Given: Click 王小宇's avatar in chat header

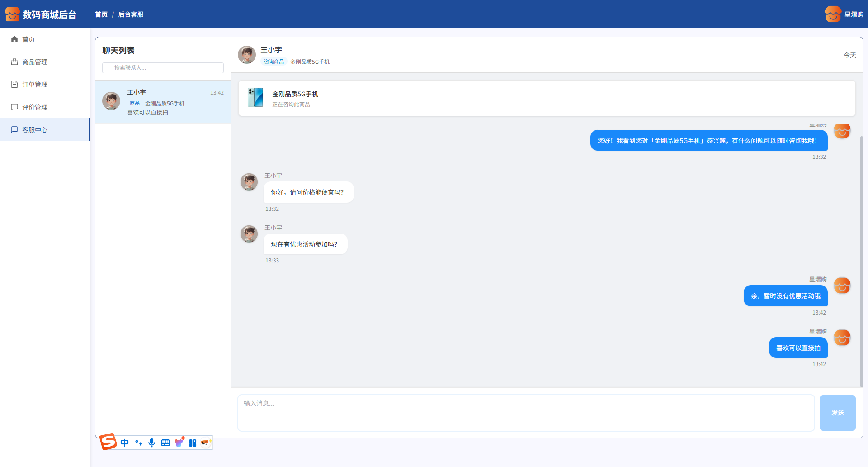Looking at the screenshot, I should 247,55.
